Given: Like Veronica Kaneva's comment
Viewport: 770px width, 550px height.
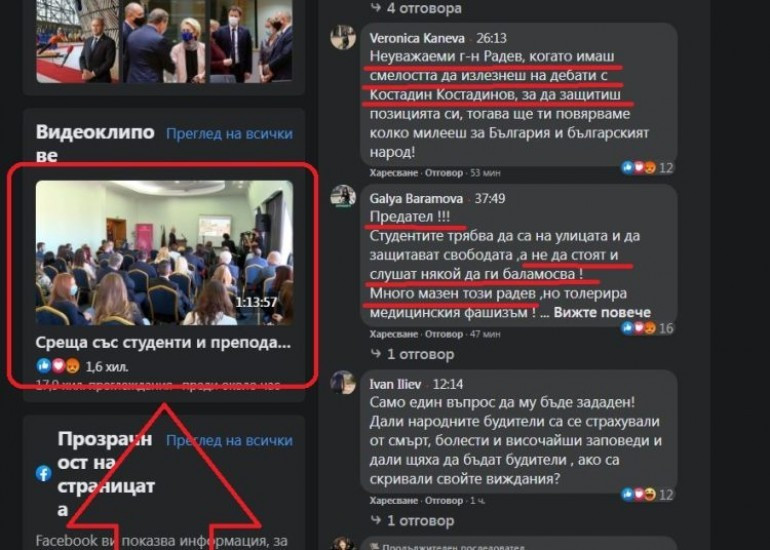Looking at the screenshot, I should pos(394,173).
